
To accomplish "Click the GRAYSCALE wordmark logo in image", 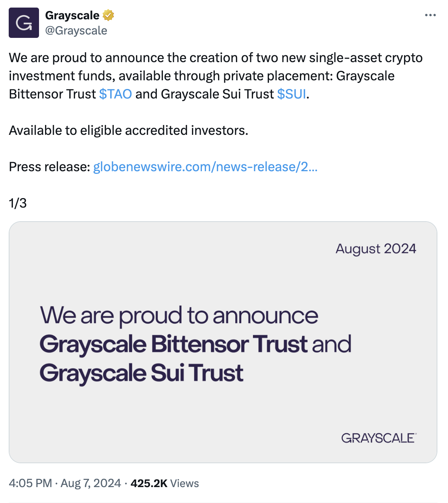I will point(378,438).
